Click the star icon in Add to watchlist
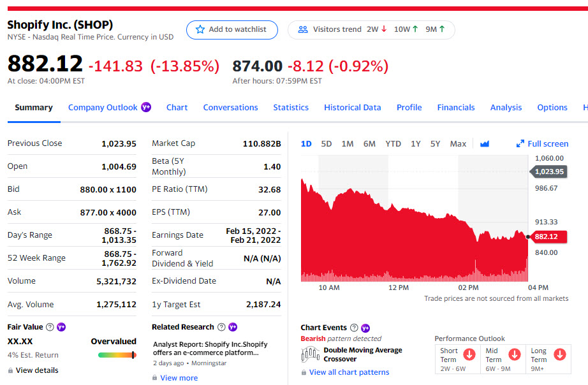 click(x=200, y=29)
